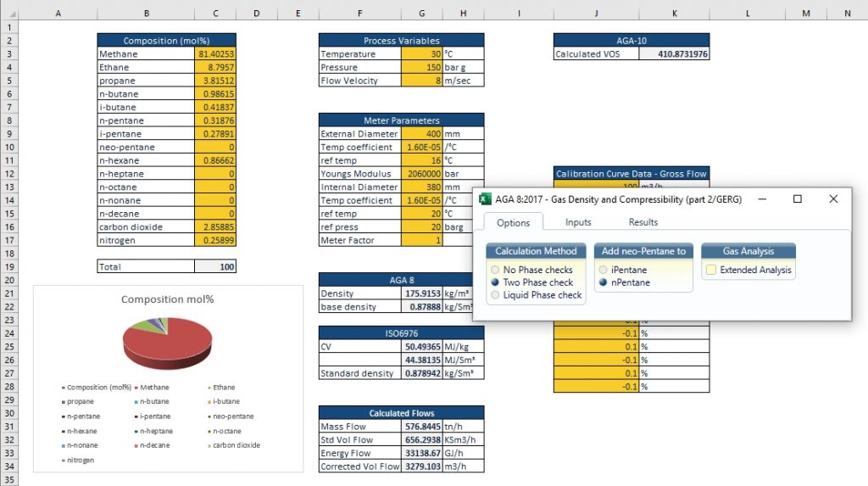Close the AGA 8:2017 dialog
The height and width of the screenshot is (486, 868).
click(833, 199)
